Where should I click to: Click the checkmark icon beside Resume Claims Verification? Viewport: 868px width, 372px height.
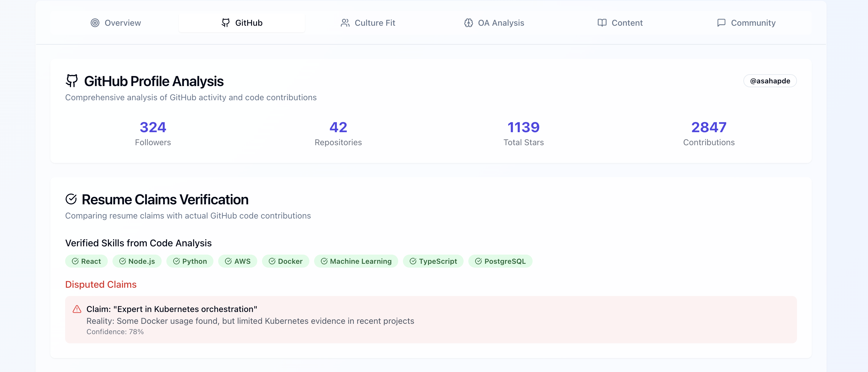71,199
